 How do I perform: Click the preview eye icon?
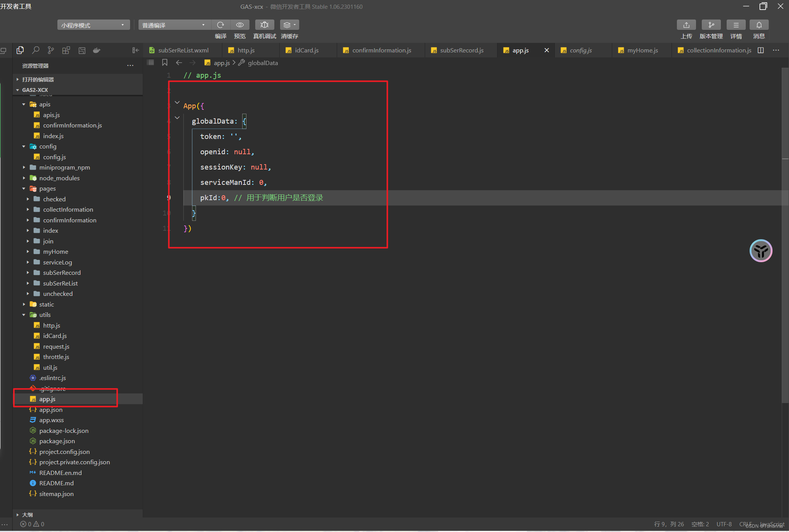coord(240,25)
